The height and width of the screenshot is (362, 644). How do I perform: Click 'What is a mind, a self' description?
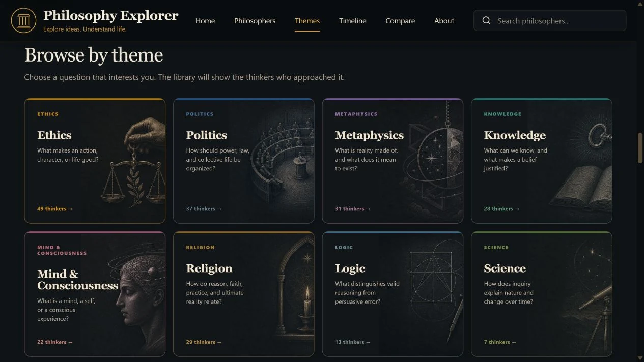coord(66,310)
